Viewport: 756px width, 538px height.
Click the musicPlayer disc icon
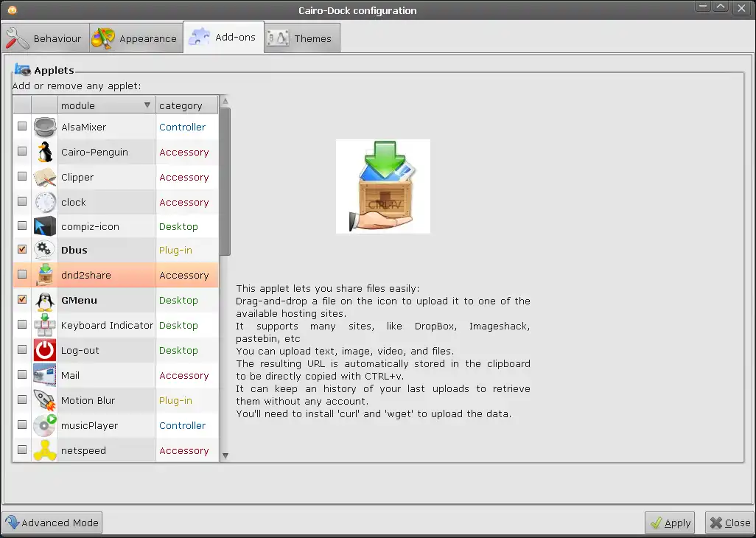pos(45,426)
